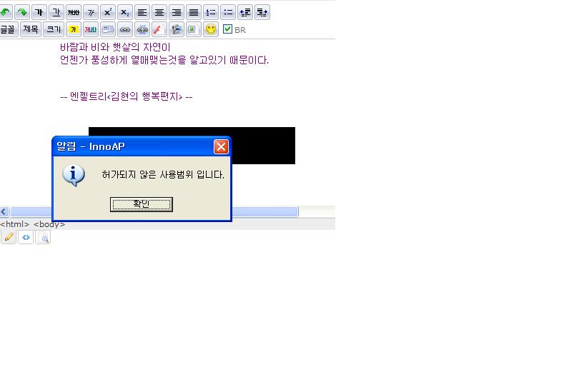Click the horizontal scrollbar left arrow
The image size is (574, 392).
tap(4, 212)
